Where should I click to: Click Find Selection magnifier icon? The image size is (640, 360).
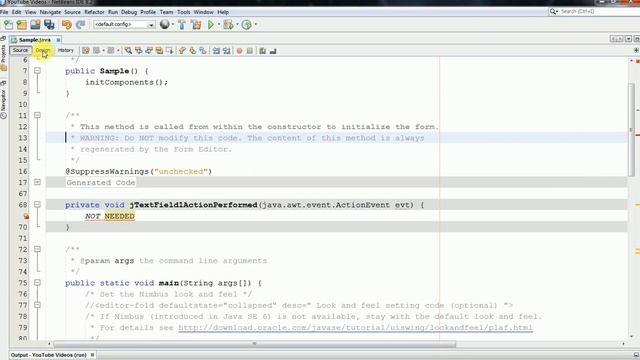tap(128, 51)
